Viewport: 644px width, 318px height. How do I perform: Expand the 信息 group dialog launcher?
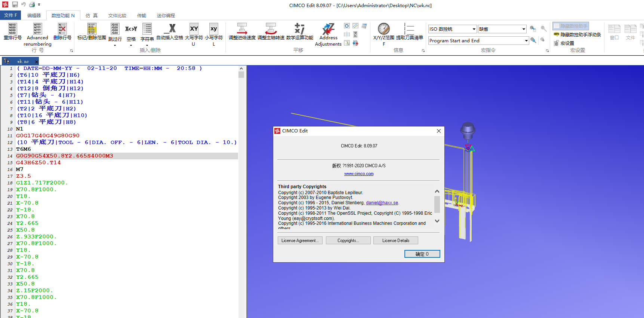[x=423, y=51]
